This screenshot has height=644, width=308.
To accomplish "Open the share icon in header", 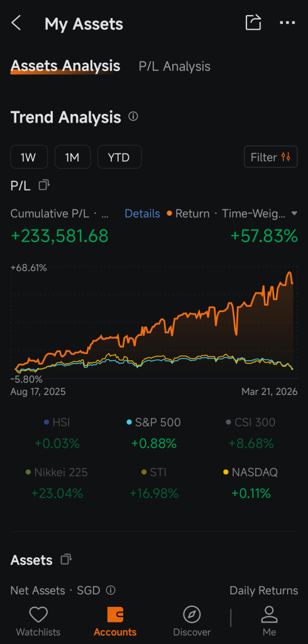I will coord(253,23).
